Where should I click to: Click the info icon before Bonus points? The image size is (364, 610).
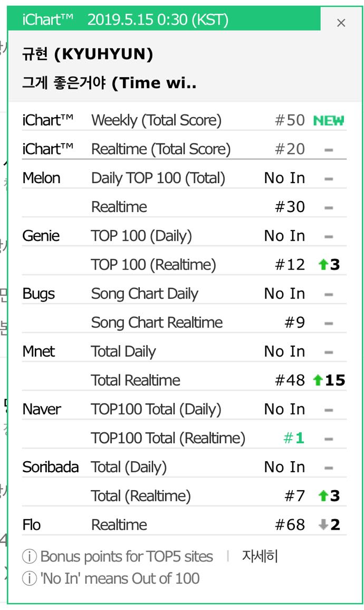29,557
